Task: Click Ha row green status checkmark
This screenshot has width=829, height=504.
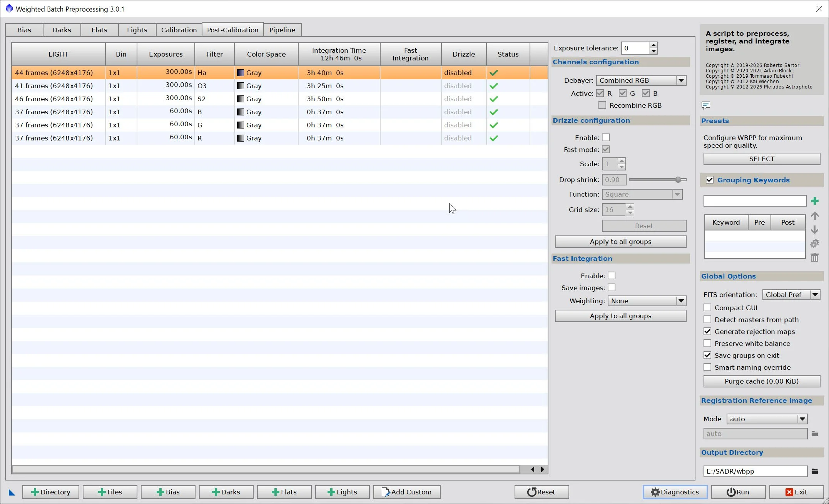Action: (494, 73)
